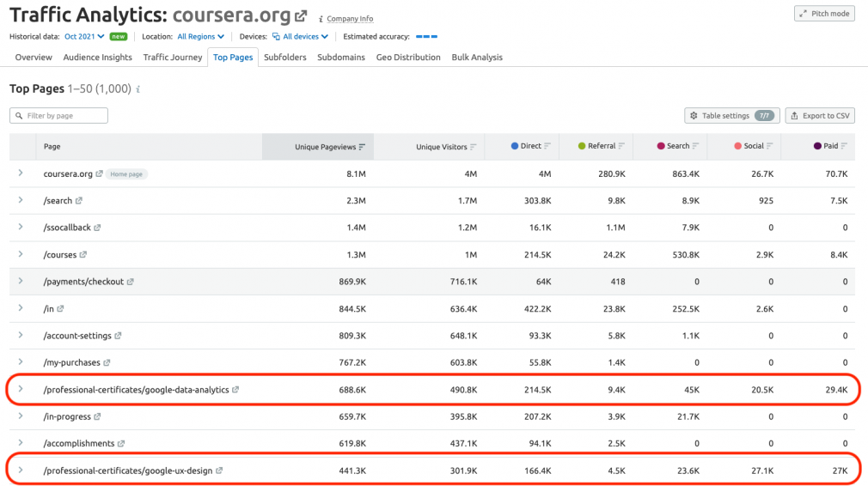Screen dimensions: 868x486
Task: Open external link icon beside /my-purchases
Action: tap(107, 362)
